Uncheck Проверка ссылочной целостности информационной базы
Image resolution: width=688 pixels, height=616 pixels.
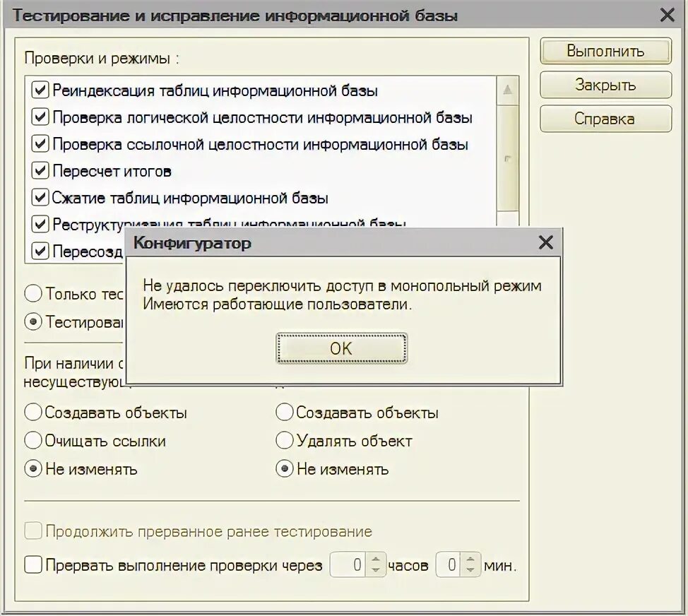(40, 144)
